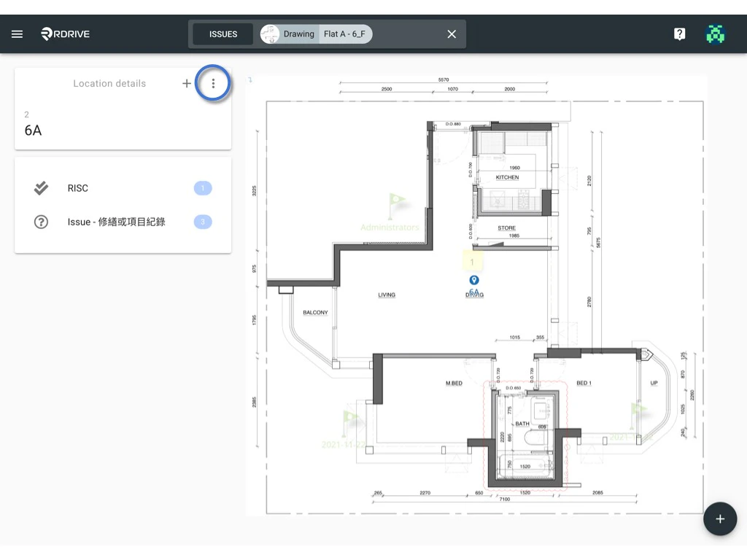Click the BED 1 label on floor plan

(x=584, y=383)
